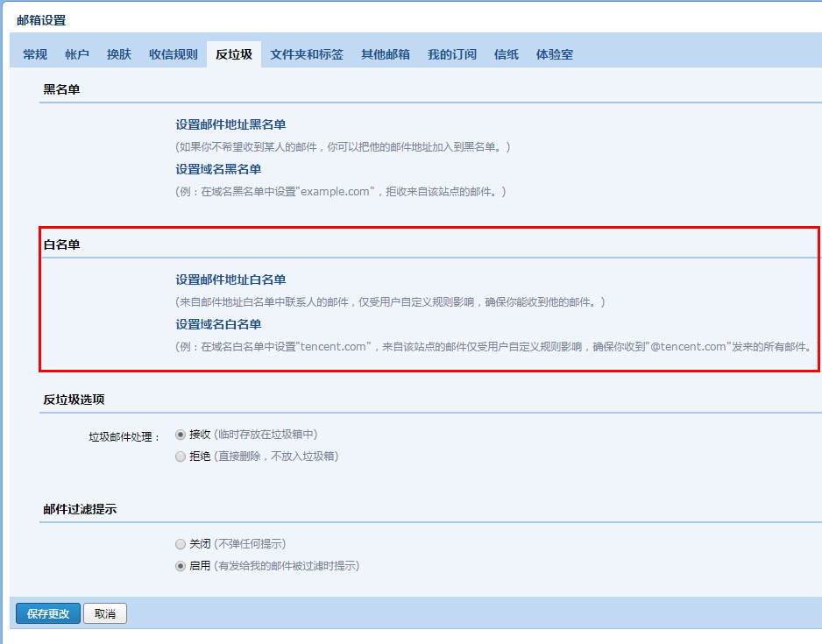Click the 黑名单 section heading
This screenshot has height=644, width=822.
pos(61,89)
